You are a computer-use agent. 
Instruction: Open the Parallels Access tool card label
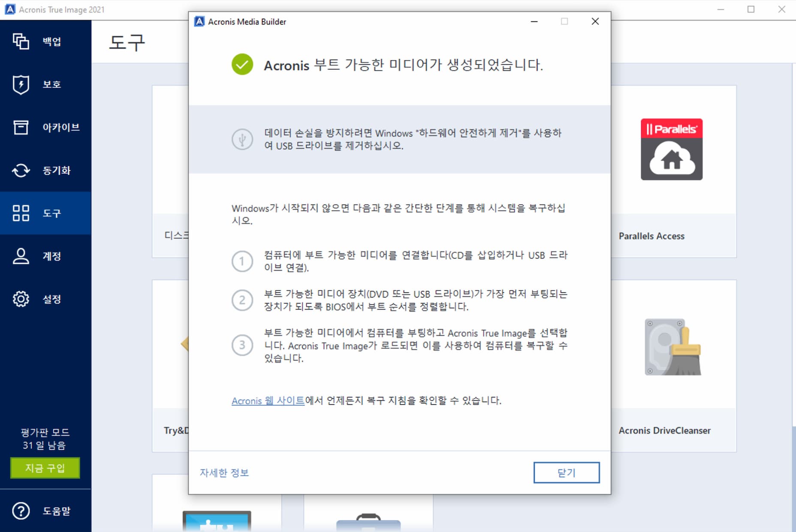pyautogui.click(x=651, y=236)
